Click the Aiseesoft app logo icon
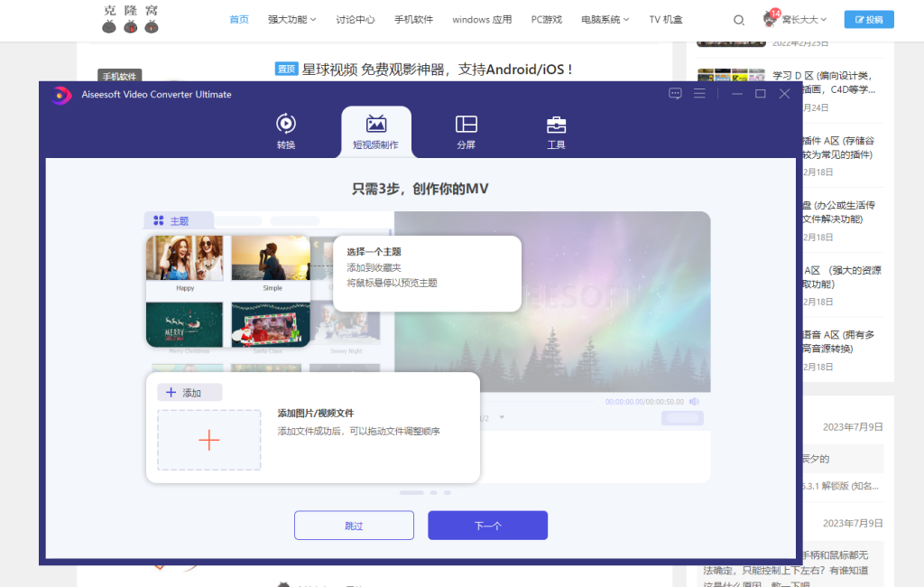Viewport: 924px width, 587px height. (60, 95)
